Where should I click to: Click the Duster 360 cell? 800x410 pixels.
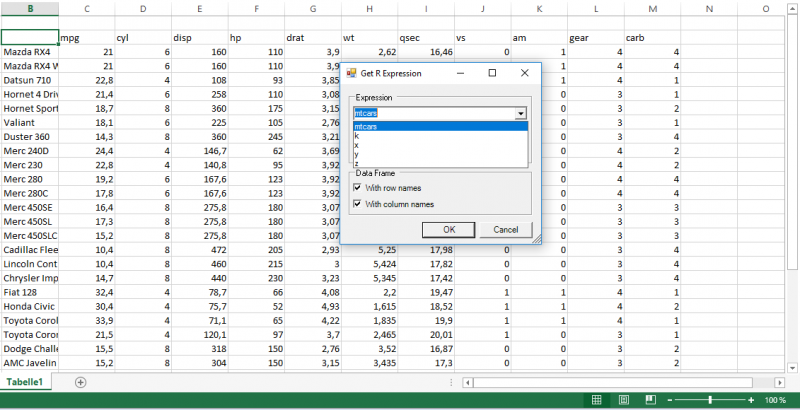30,137
